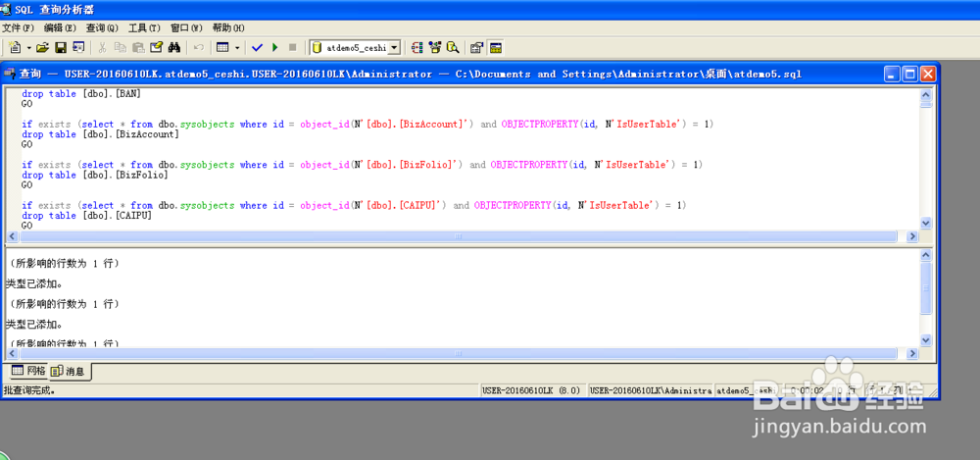The height and width of the screenshot is (460, 980).
Task: Minimize the query child window
Action: click(x=891, y=74)
